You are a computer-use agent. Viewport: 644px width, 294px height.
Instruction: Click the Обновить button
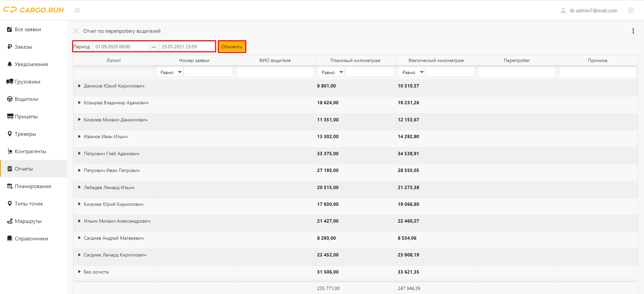pos(232,47)
